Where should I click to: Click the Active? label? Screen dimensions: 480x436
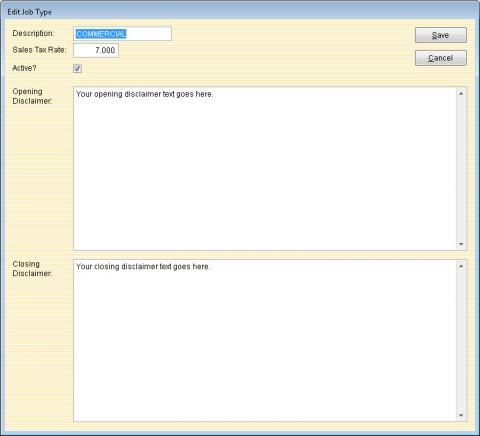coord(24,68)
